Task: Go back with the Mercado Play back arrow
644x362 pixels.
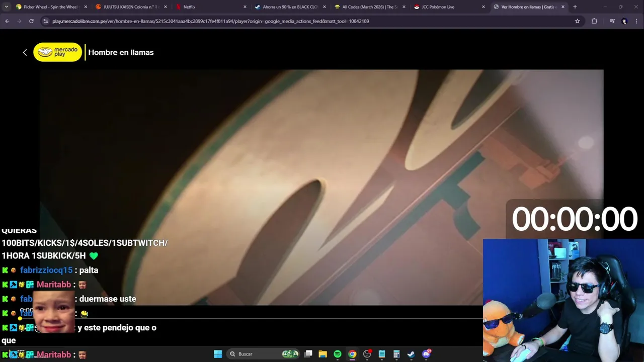Action: click(x=25, y=52)
